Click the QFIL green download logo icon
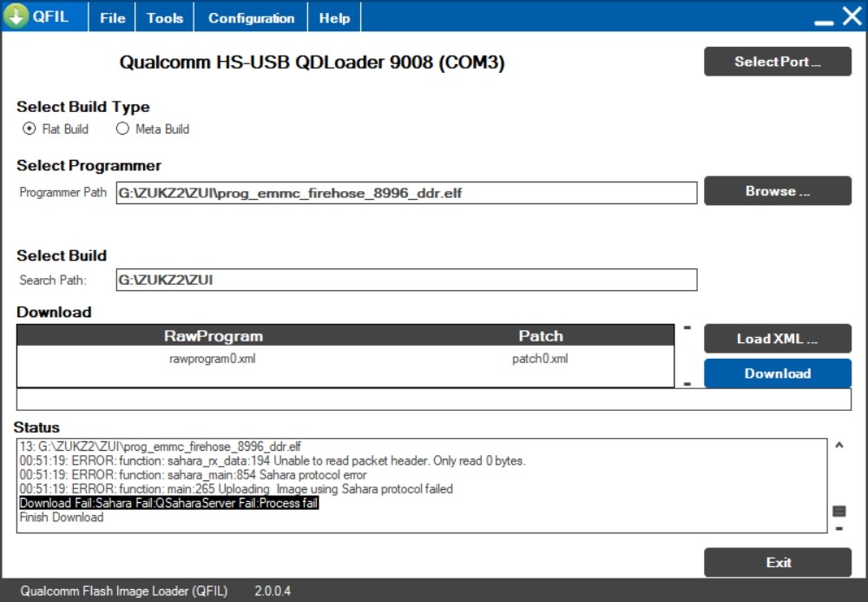This screenshot has height=602, width=868. coord(16,16)
